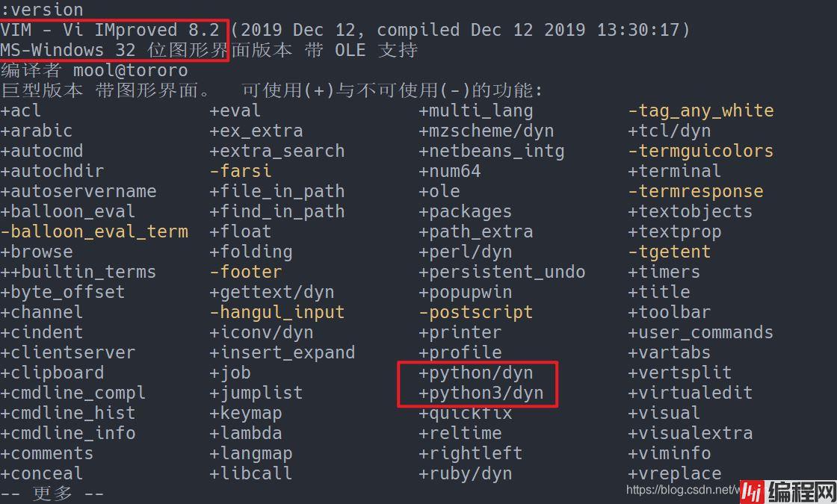The height and width of the screenshot is (504, 837).
Task: Select the -tag_any_white disabled feature
Action: (x=700, y=111)
